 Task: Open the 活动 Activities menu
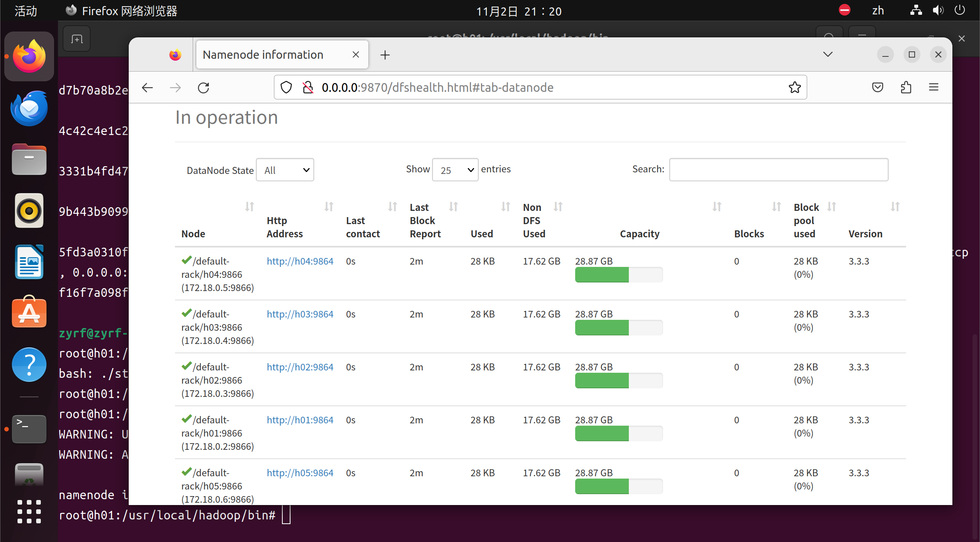[x=26, y=11]
